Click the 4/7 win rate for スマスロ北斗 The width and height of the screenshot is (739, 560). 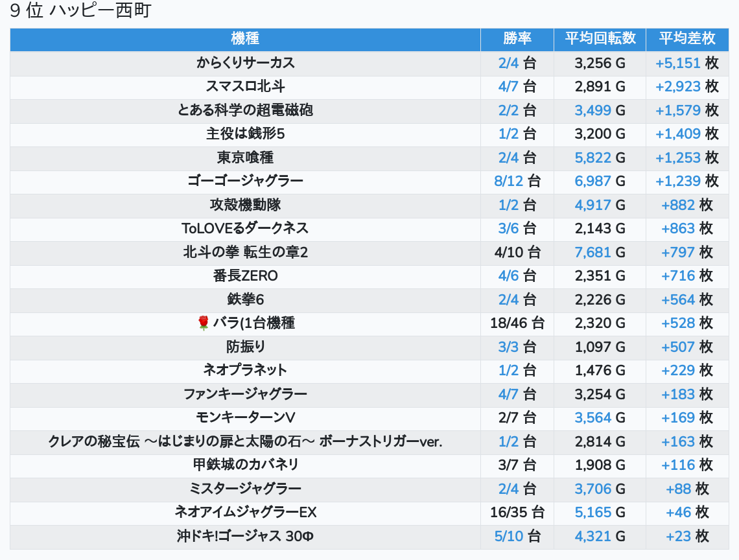pyautogui.click(x=508, y=86)
